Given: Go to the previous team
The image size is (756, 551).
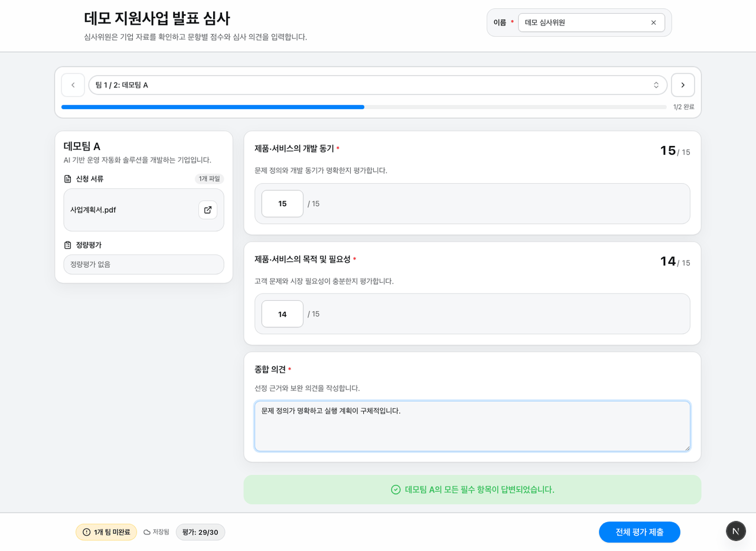Looking at the screenshot, I should click(x=73, y=85).
